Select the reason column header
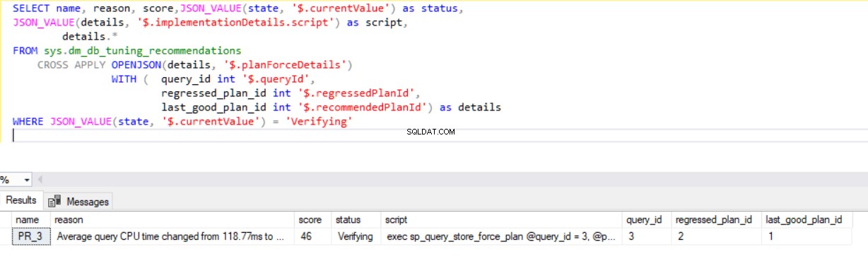The image size is (868, 264). [172, 220]
